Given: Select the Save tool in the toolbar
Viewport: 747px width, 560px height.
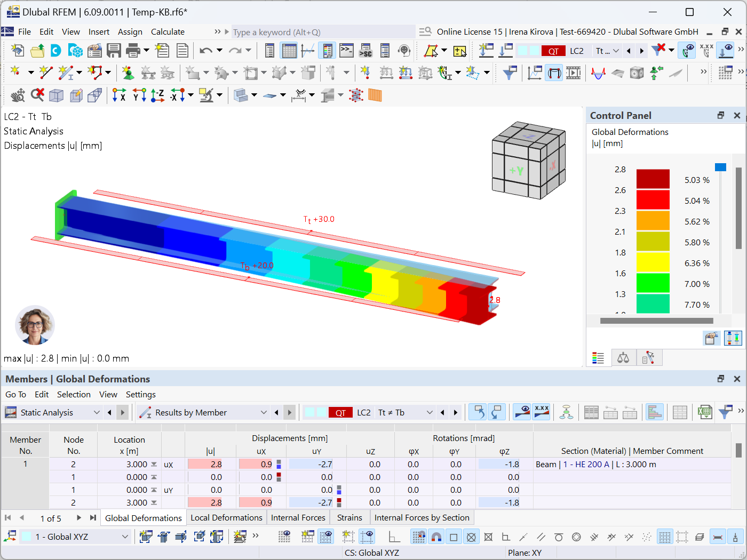Looking at the screenshot, I should 114,51.
